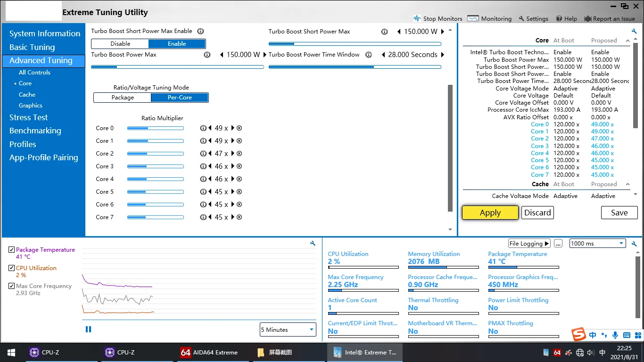Reset Core 2 ratio with the circled X icon

click(x=239, y=154)
